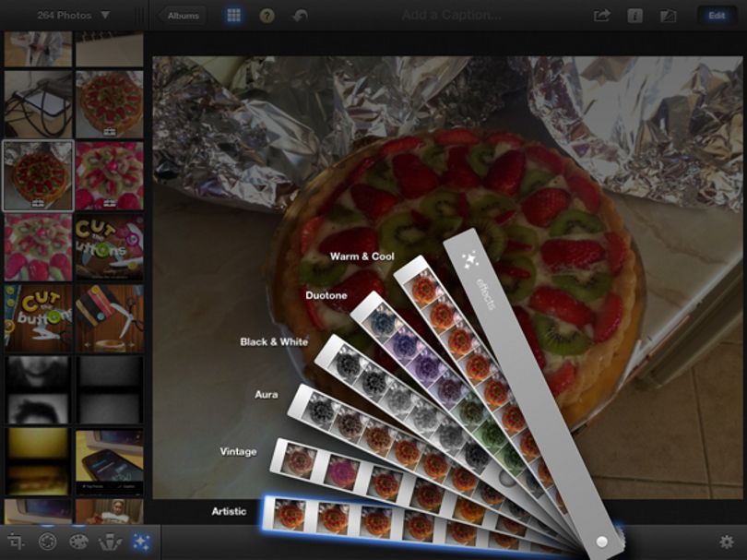The image size is (747, 560).
Task: Pick the purple Duotone swatch
Action: pyautogui.click(x=405, y=342)
